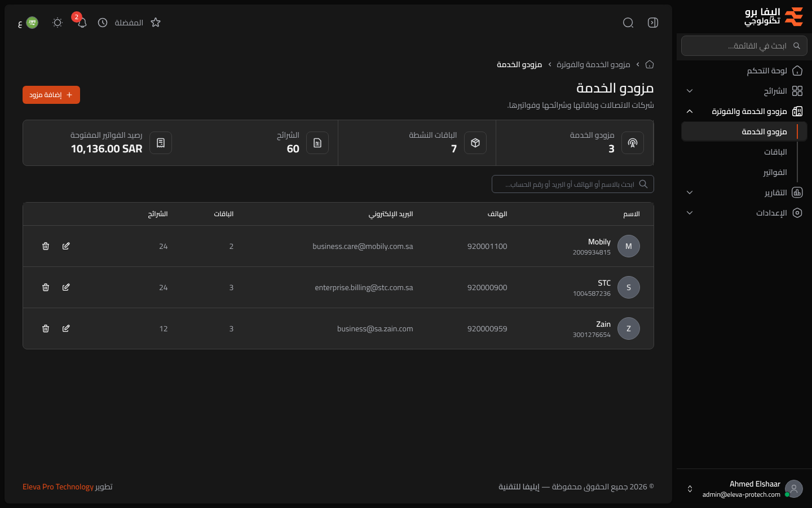Image resolution: width=812 pixels, height=508 pixels.
Task: Click business.care@mobily.com.sa email cell
Action: point(363,246)
